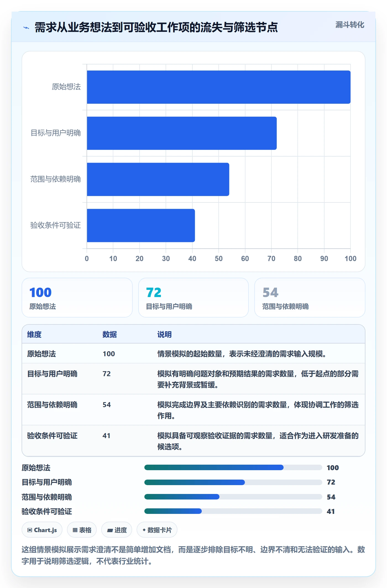387x588 pixels.
Task: Click the description starting with 模拟具备可观察验收证据
Action: 258,441
